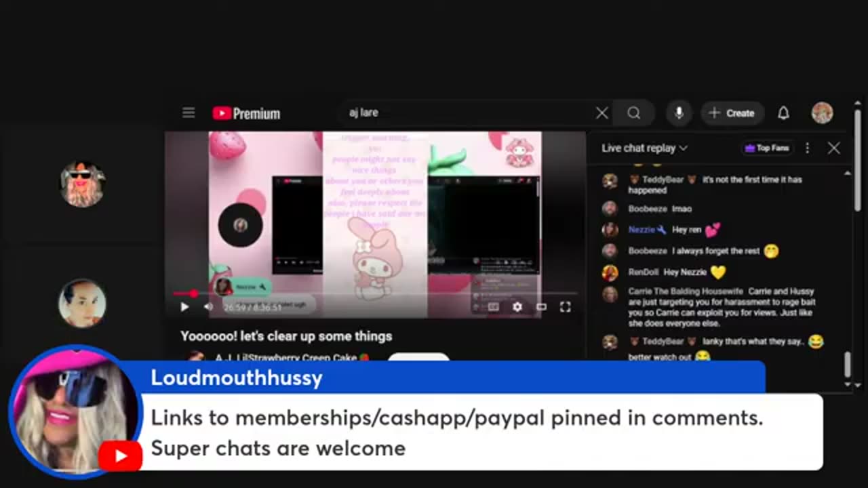The width and height of the screenshot is (868, 488).
Task: Play the video with the play button
Action: (184, 307)
